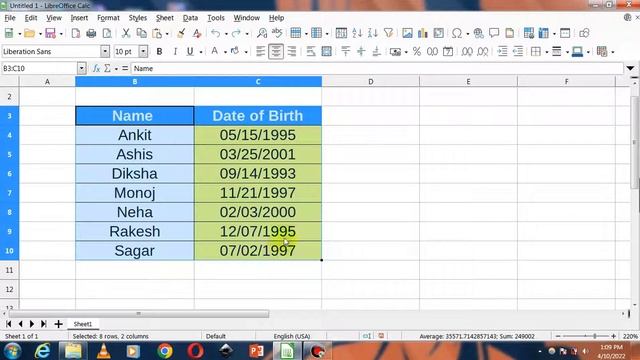Click the Copy icon
The width and height of the screenshot is (640, 360).
click(142, 33)
